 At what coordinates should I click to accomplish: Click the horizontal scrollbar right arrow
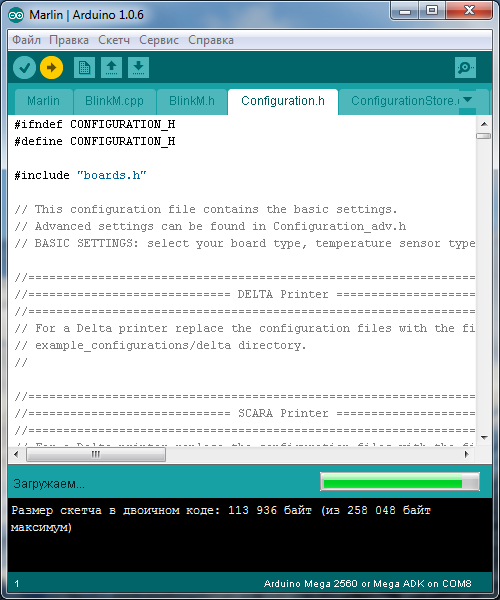466,454
